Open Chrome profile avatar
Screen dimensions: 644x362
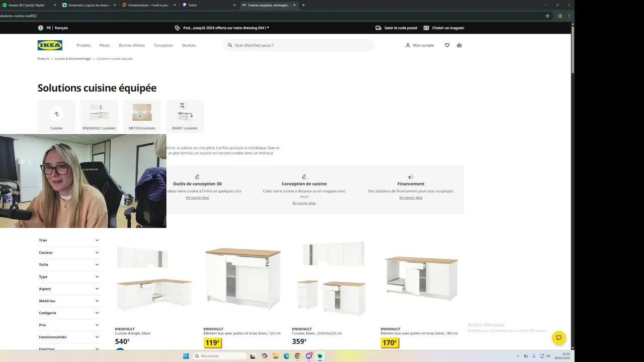point(560,16)
